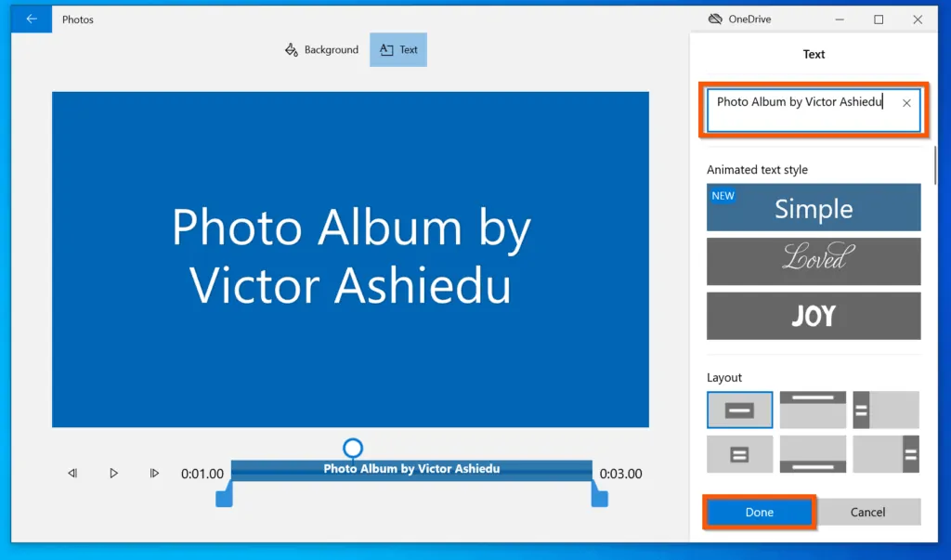Click the circular playhead marker above the timeline

point(352,447)
